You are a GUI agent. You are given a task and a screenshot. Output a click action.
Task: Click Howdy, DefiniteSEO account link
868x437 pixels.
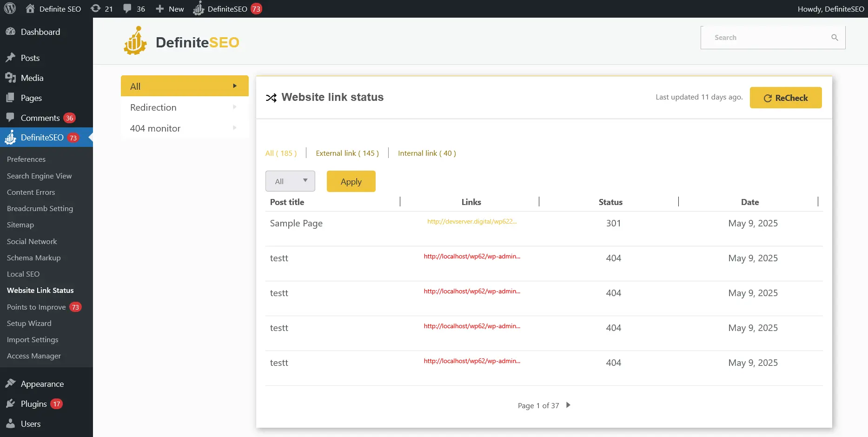831,9
